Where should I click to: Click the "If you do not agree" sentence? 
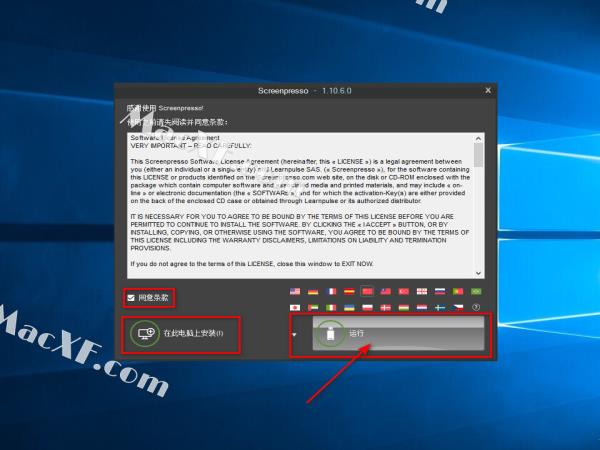252,264
